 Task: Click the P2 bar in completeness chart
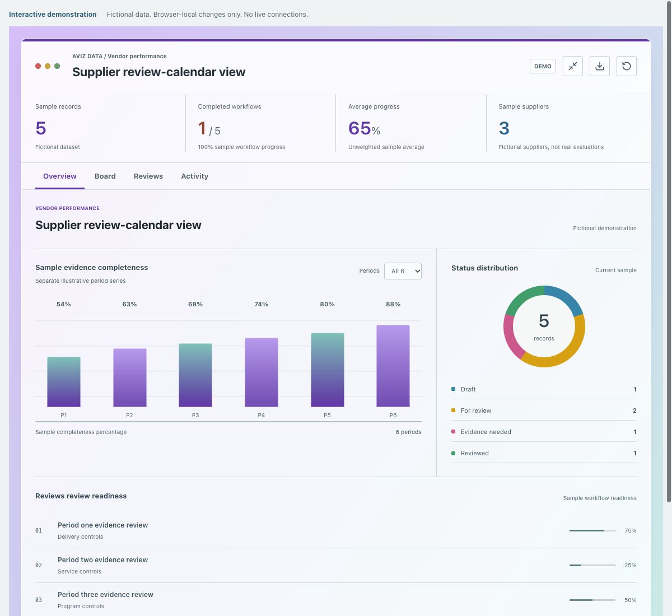point(130,377)
